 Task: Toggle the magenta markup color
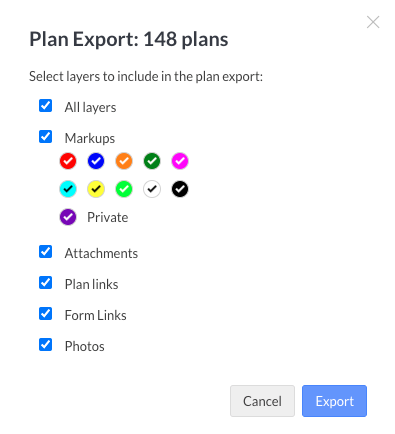(x=180, y=161)
